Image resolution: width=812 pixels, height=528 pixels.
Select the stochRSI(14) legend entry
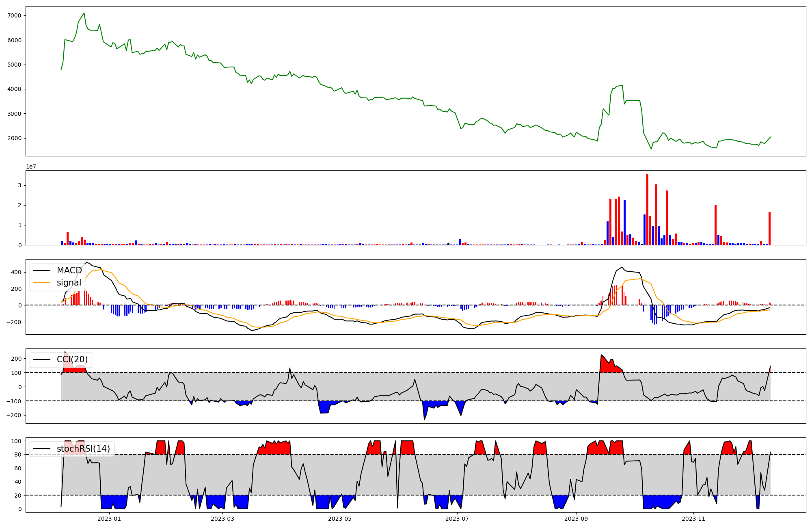[83, 448]
